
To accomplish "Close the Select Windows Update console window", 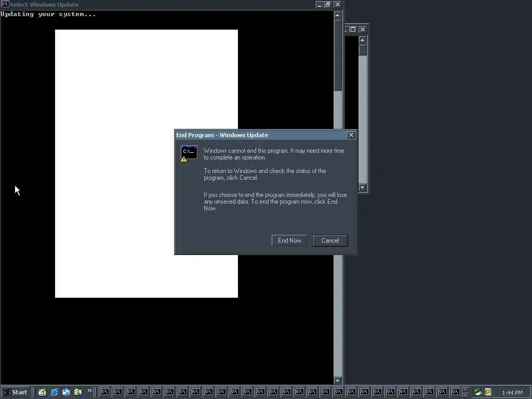I will coord(337,4).
